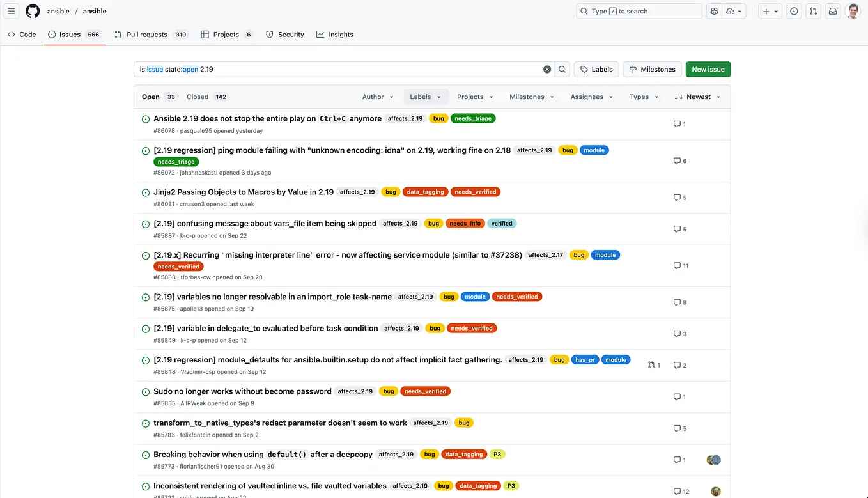Create an issue with the New issue button
Image resolution: width=868 pixels, height=498 pixels.
pos(708,69)
